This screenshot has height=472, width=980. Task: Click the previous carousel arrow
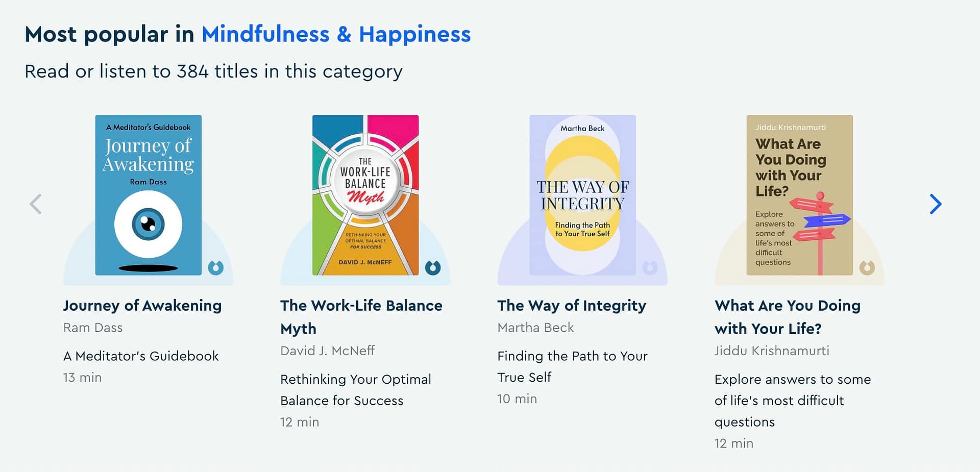pos(36,204)
